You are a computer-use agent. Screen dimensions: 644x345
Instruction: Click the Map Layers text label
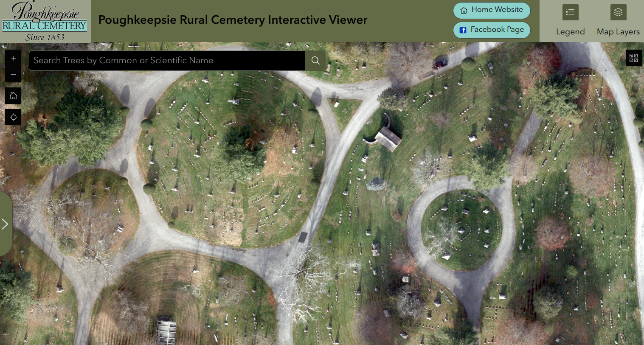coord(618,32)
